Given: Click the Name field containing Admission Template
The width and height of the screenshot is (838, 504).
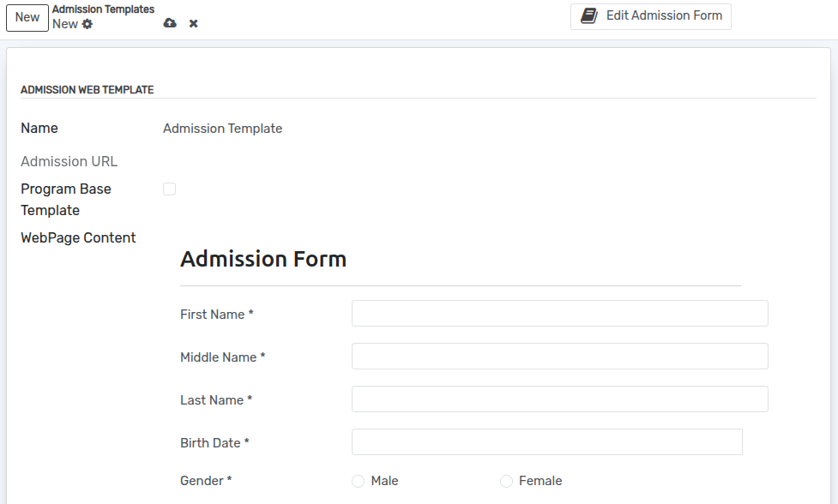Looking at the screenshot, I should point(222,129).
